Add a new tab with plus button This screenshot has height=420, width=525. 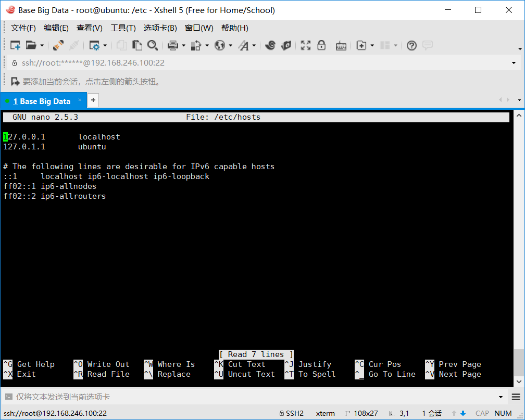tap(93, 100)
